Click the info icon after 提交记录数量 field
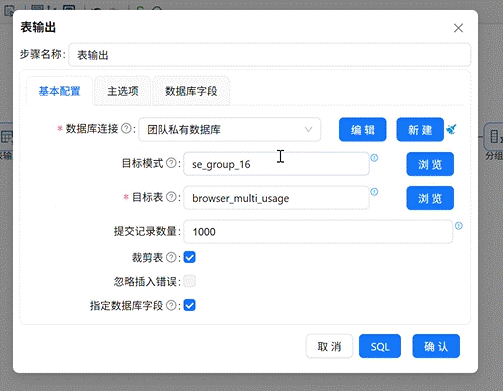Image resolution: width=503 pixels, height=391 pixels. [x=459, y=226]
